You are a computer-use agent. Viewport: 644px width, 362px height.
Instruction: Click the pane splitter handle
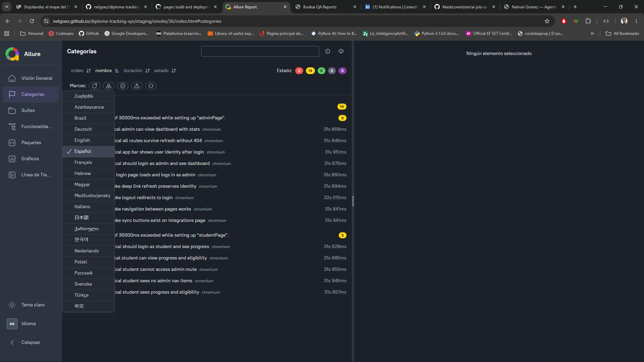[353, 201]
